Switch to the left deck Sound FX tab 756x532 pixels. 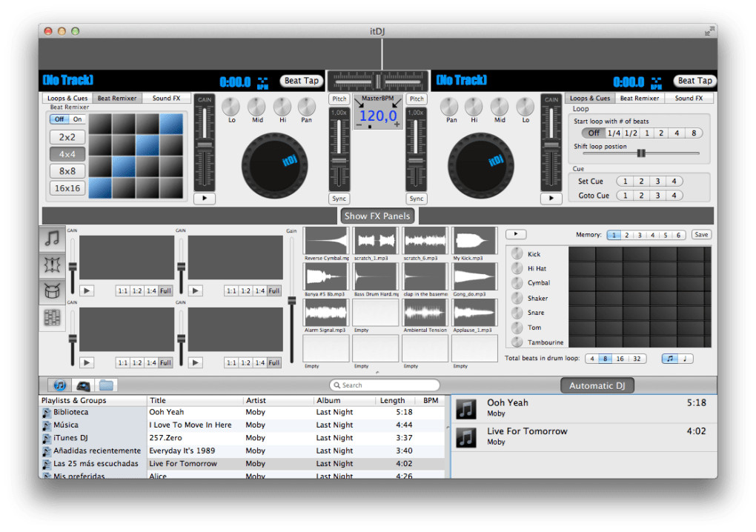[166, 98]
